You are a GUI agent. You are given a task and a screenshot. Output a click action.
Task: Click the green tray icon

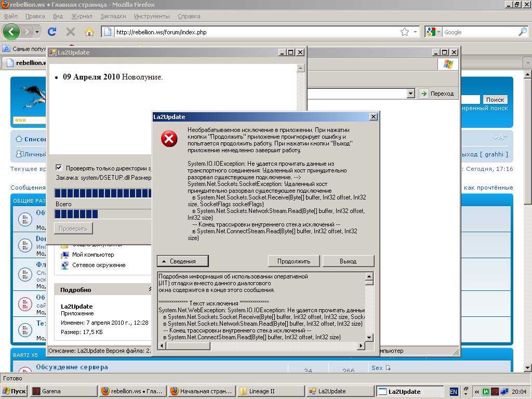[x=486, y=392]
